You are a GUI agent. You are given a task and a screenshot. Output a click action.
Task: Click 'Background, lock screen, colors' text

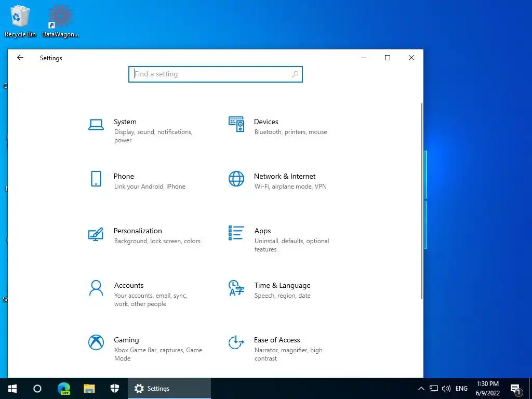157,241
